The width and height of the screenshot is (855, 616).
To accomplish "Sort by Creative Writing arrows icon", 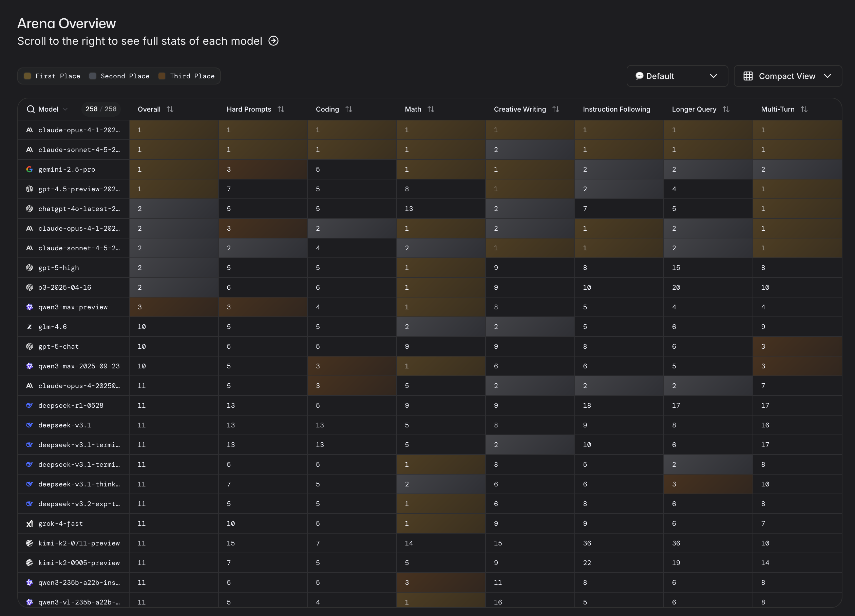I will (x=556, y=109).
